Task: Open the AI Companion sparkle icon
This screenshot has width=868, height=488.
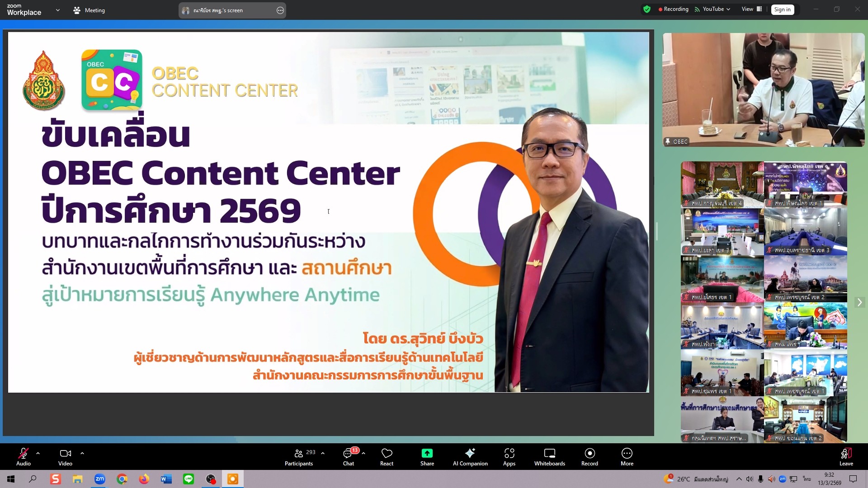Action: 470,453
